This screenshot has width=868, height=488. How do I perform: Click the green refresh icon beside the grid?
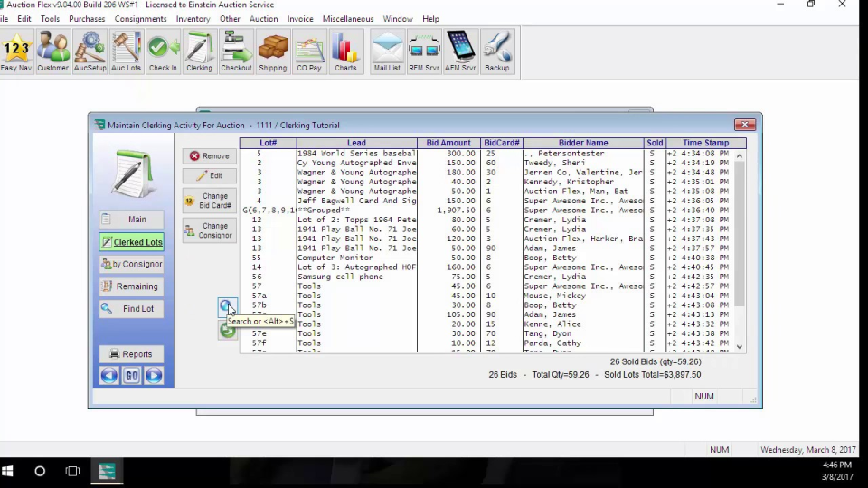[227, 332]
